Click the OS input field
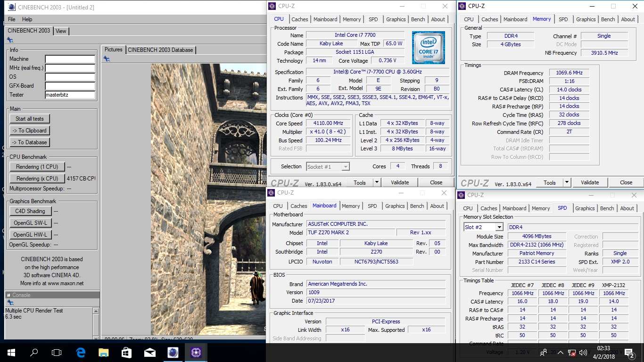This screenshot has width=644, height=362. coord(70,77)
